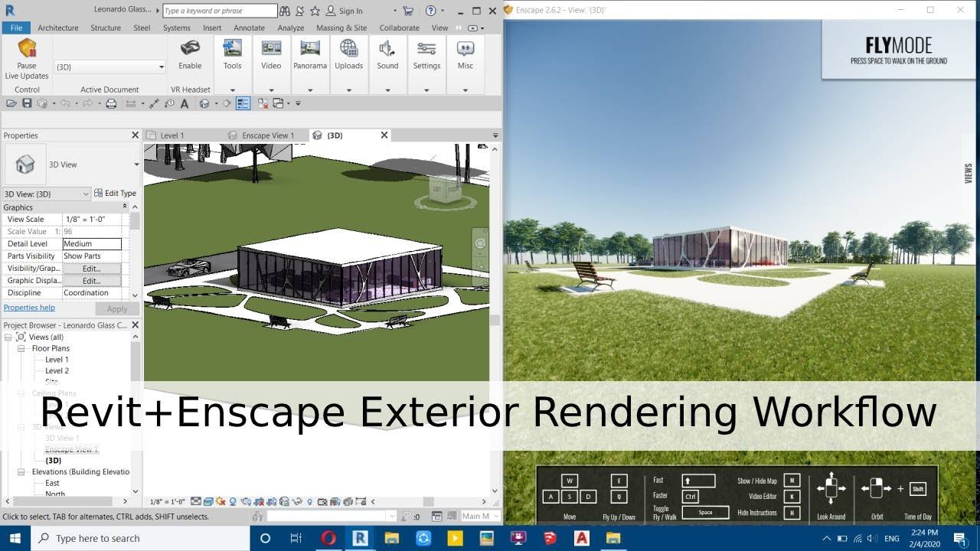Expand the Tools ribbon dropdown arrow
The height and width of the screenshot is (551, 980).
pyautogui.click(x=232, y=90)
